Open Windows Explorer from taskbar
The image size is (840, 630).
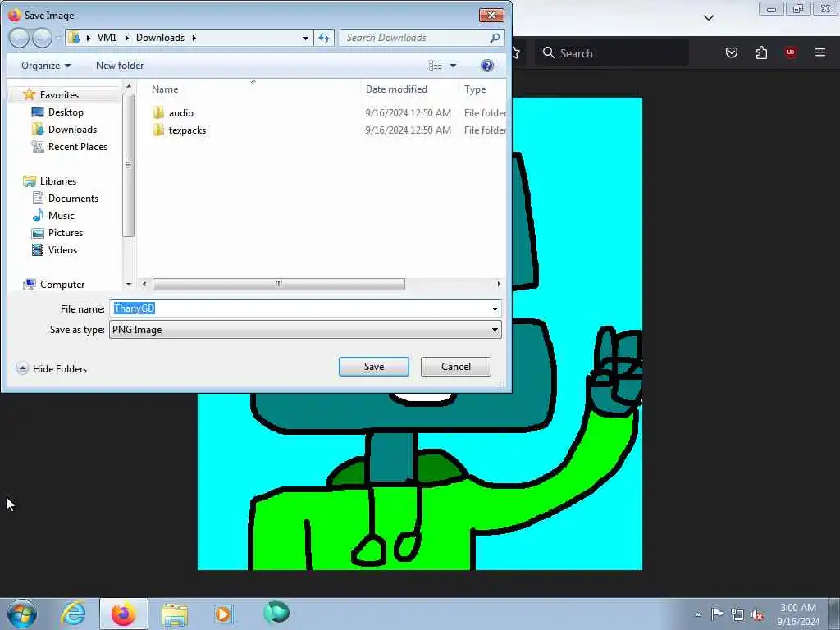point(175,615)
